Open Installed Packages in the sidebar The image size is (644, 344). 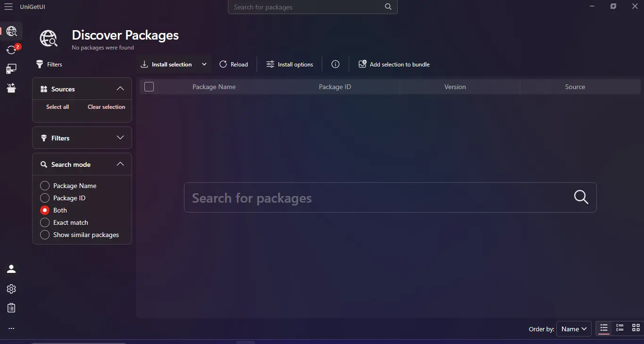[11, 69]
